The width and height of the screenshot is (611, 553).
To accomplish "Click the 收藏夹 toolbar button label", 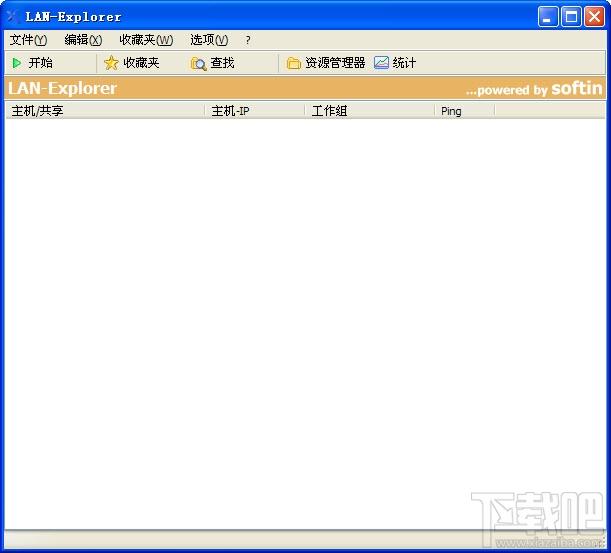I will coord(141,63).
